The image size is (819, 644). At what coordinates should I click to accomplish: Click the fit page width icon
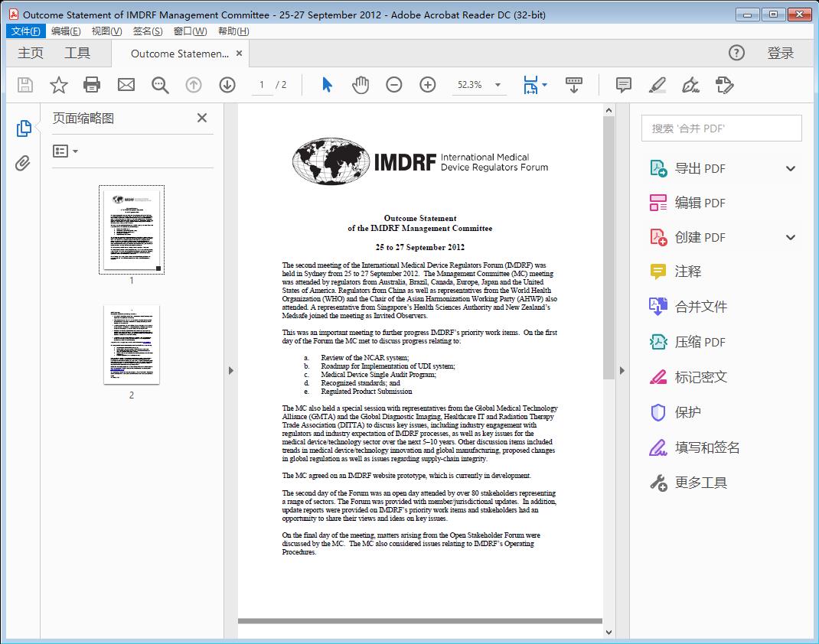click(530, 85)
